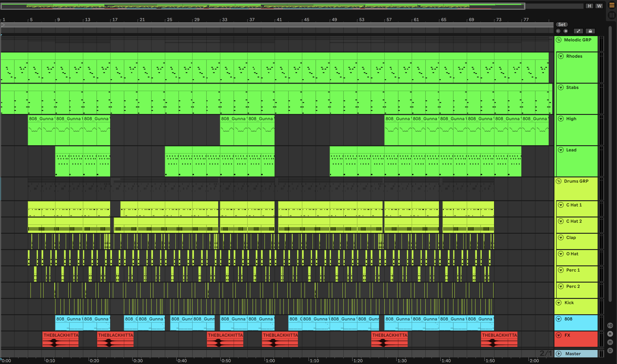Fold the Melodic GRP group track

559,40
